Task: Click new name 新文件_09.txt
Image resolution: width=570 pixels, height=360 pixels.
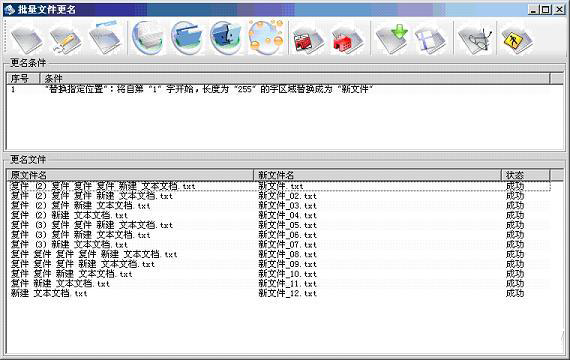Action: tap(288, 264)
